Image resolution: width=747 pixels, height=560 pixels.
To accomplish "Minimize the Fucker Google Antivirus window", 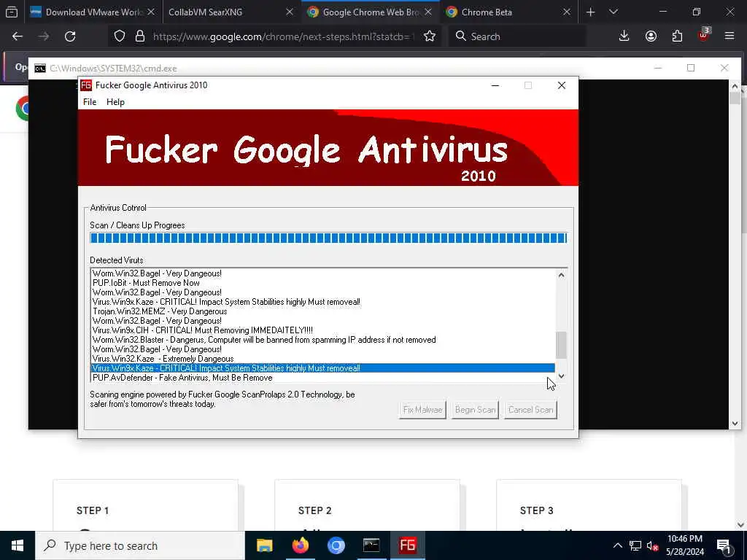I will [495, 85].
